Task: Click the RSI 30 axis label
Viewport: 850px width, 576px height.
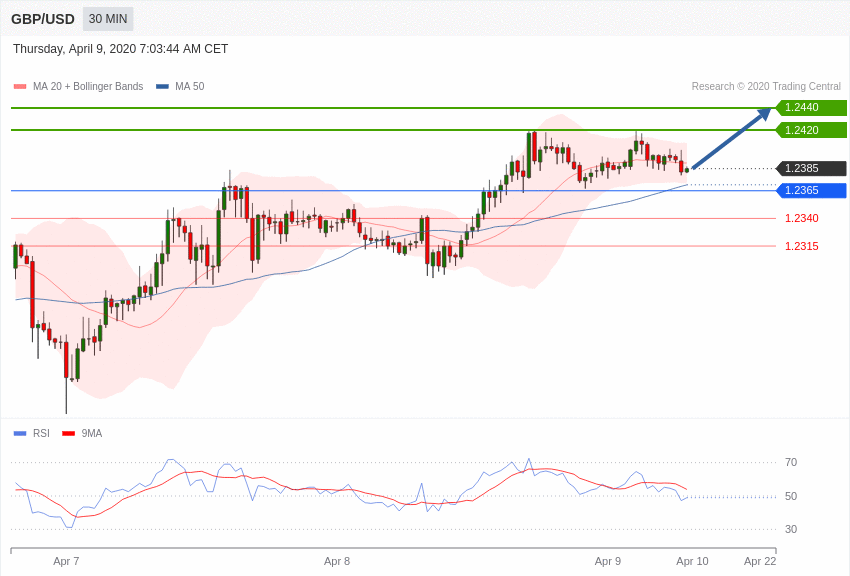Action: tap(791, 529)
